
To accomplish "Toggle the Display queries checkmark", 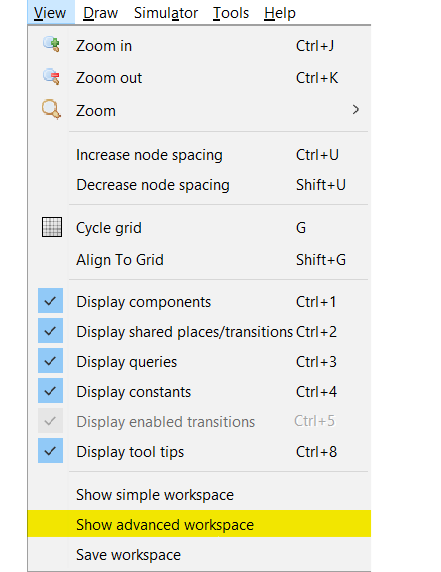I will coord(50,361).
